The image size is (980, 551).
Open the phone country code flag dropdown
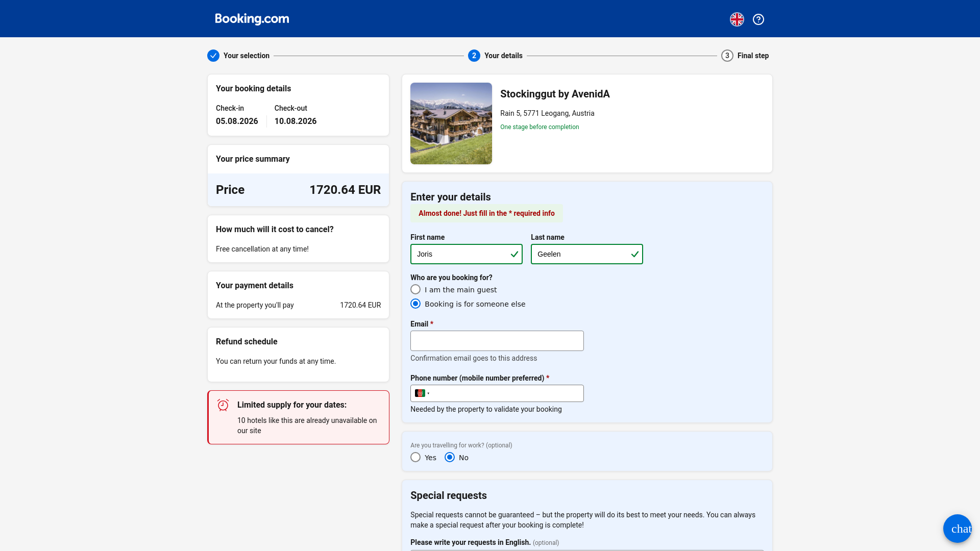422,393
